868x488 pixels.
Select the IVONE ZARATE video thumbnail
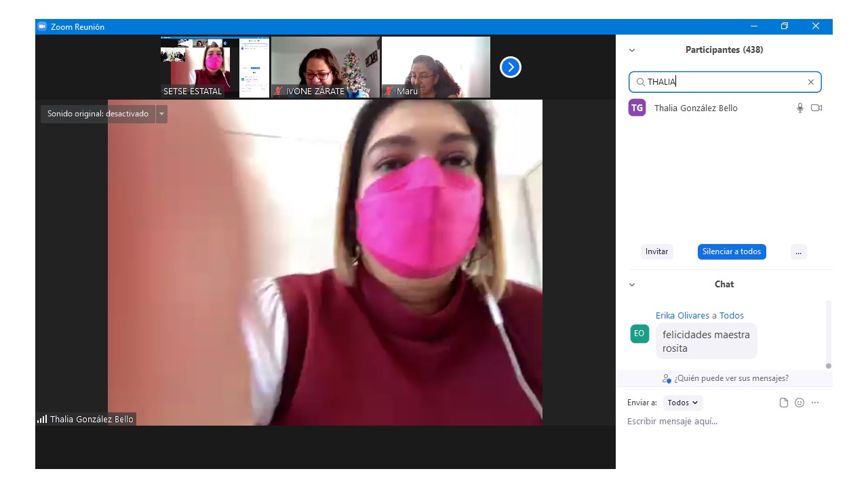tap(325, 67)
